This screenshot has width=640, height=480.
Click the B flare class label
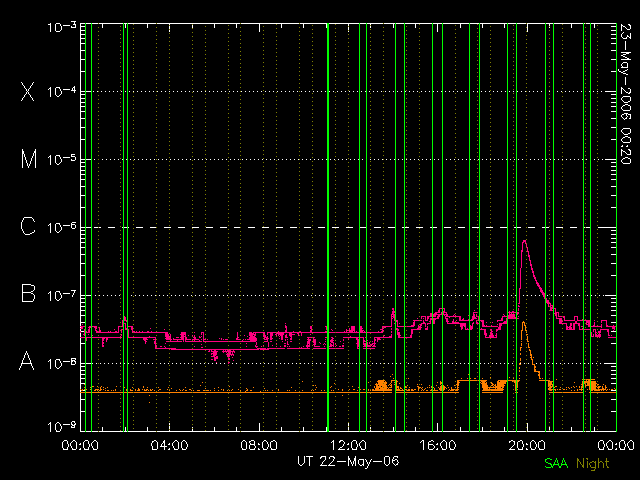point(28,293)
